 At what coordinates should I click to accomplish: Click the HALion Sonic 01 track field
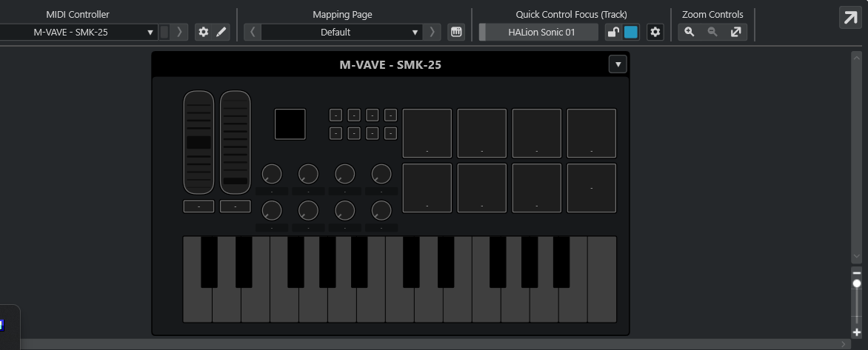point(541,32)
